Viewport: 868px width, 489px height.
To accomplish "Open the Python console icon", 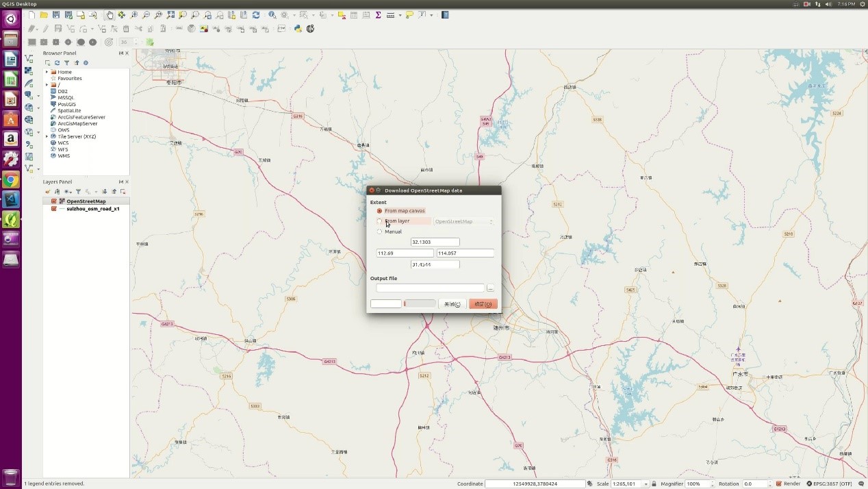I will (x=298, y=29).
